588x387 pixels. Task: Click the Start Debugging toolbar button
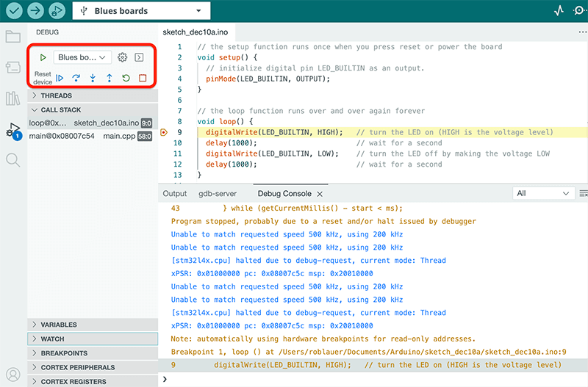[x=57, y=11]
